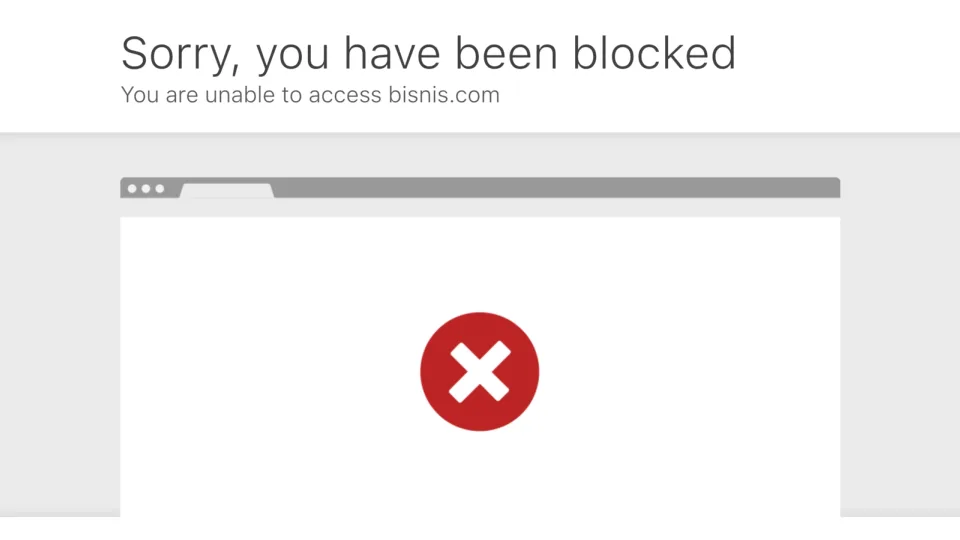This screenshot has width=960, height=540.
Task: Click the grey background right of the browser illustration
Action: click(x=900, y=324)
